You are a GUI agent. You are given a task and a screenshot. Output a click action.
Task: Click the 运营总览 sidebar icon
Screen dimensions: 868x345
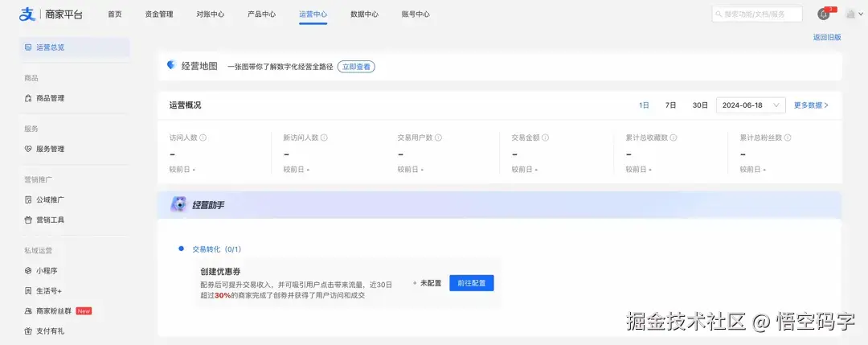pyautogui.click(x=28, y=47)
